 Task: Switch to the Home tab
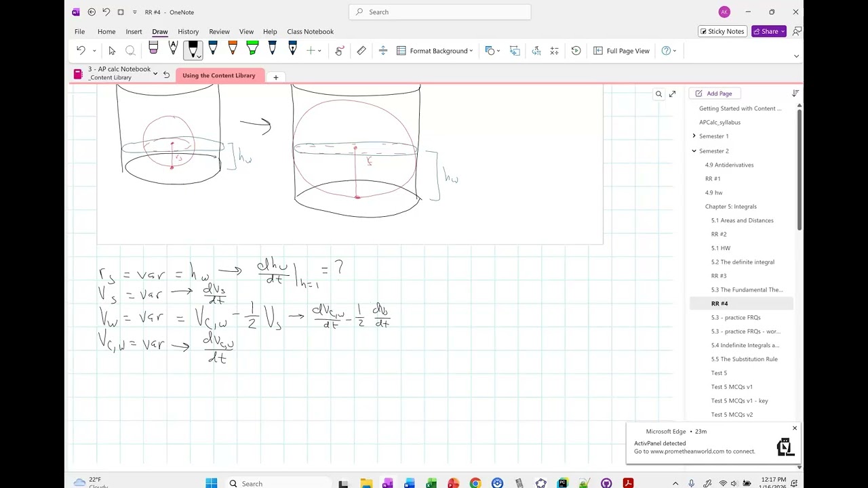(106, 32)
